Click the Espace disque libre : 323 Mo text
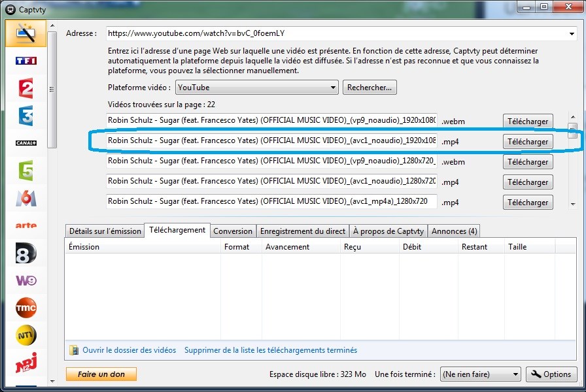586x392 pixels. [x=318, y=374]
